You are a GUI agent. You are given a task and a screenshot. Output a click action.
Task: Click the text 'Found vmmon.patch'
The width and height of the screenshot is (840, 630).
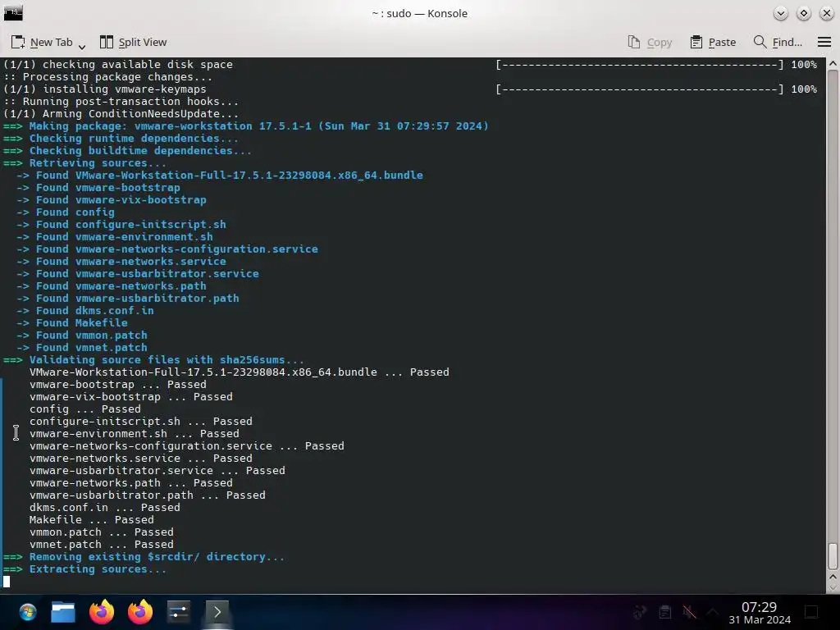92,336
